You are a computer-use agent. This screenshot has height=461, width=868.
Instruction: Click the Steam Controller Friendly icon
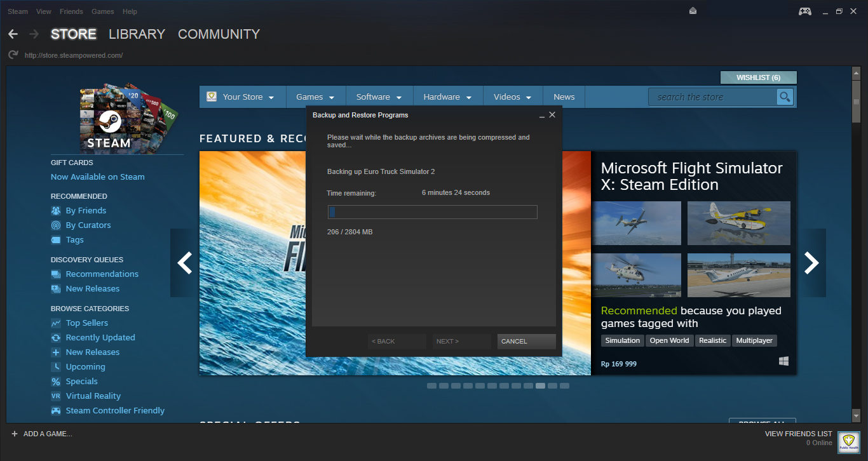click(56, 411)
